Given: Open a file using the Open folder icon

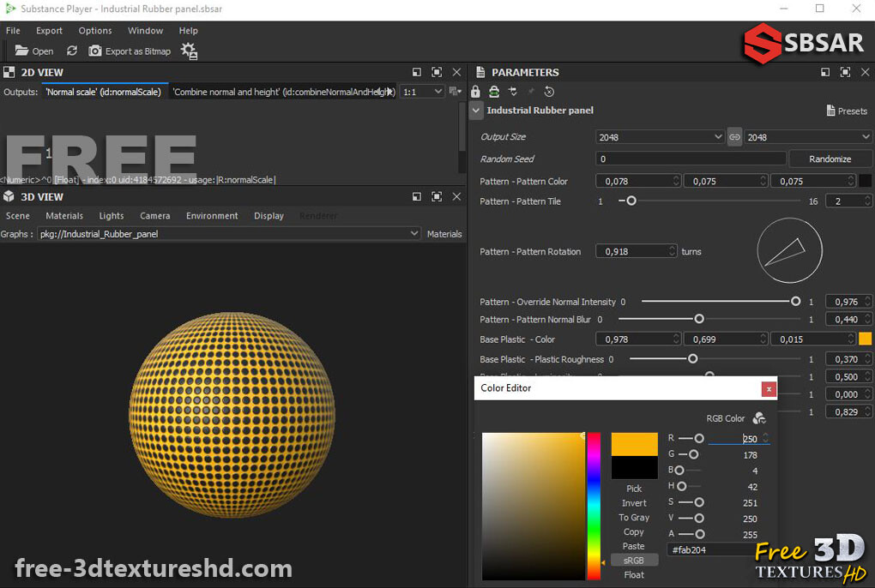Looking at the screenshot, I should (x=23, y=51).
